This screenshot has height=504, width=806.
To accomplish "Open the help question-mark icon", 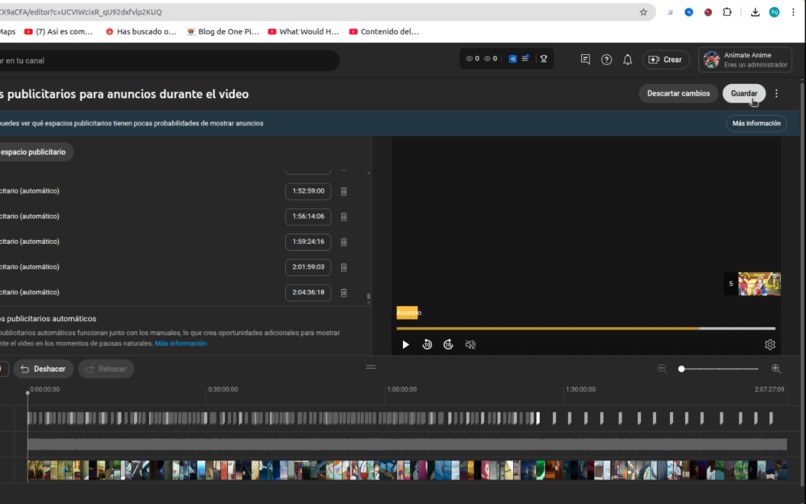I will [x=607, y=60].
